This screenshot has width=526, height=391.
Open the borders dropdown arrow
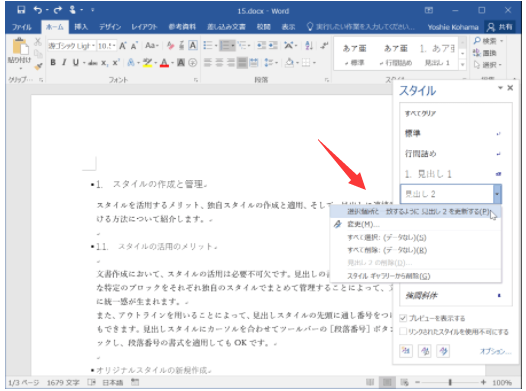pos(314,63)
